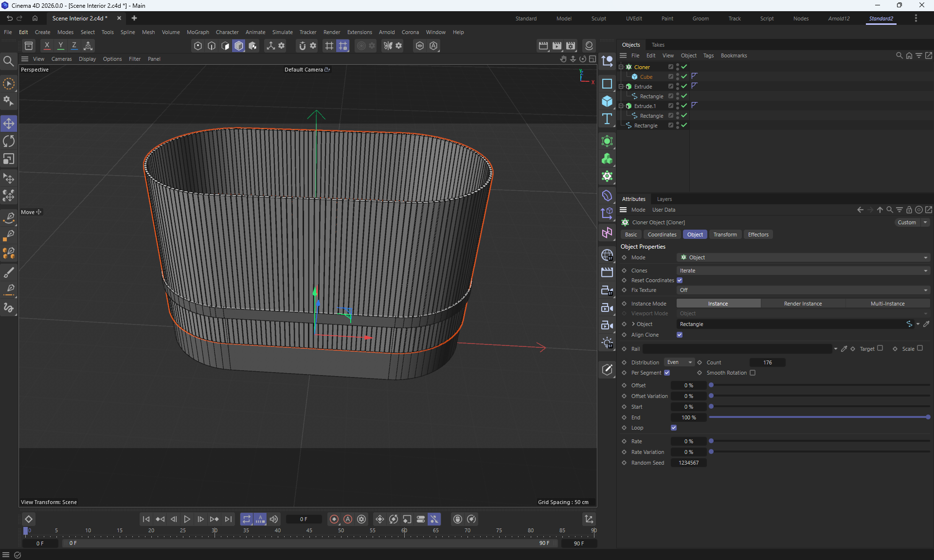
Task: Open the Clones Iterate dropdown
Action: (x=803, y=271)
